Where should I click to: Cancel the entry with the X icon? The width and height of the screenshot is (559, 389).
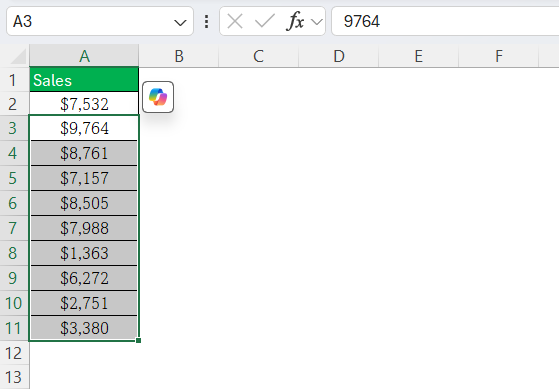[x=235, y=21]
